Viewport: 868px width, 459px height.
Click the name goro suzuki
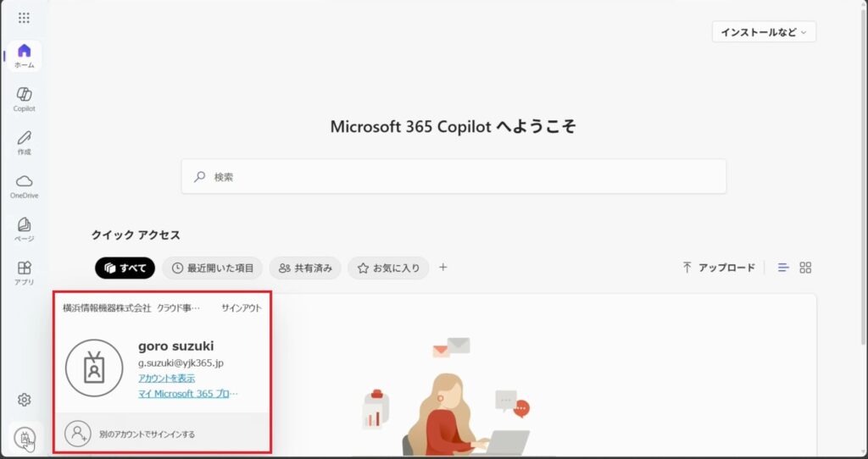pyautogui.click(x=176, y=346)
